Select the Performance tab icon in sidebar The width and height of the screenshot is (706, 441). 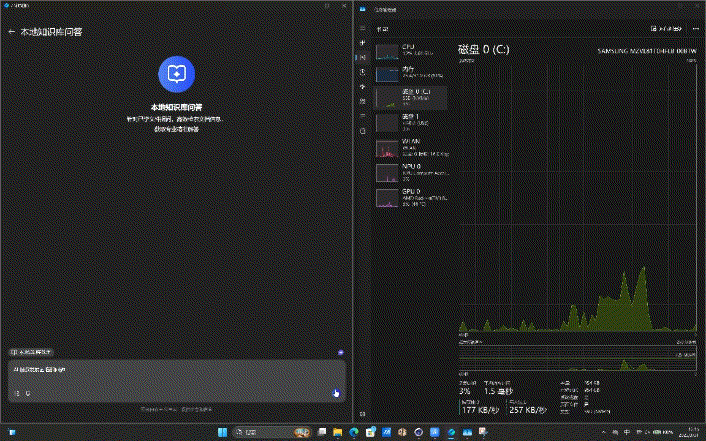point(362,58)
